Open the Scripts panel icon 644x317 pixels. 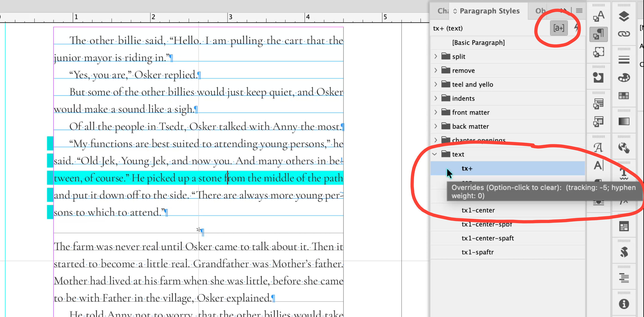(624, 252)
